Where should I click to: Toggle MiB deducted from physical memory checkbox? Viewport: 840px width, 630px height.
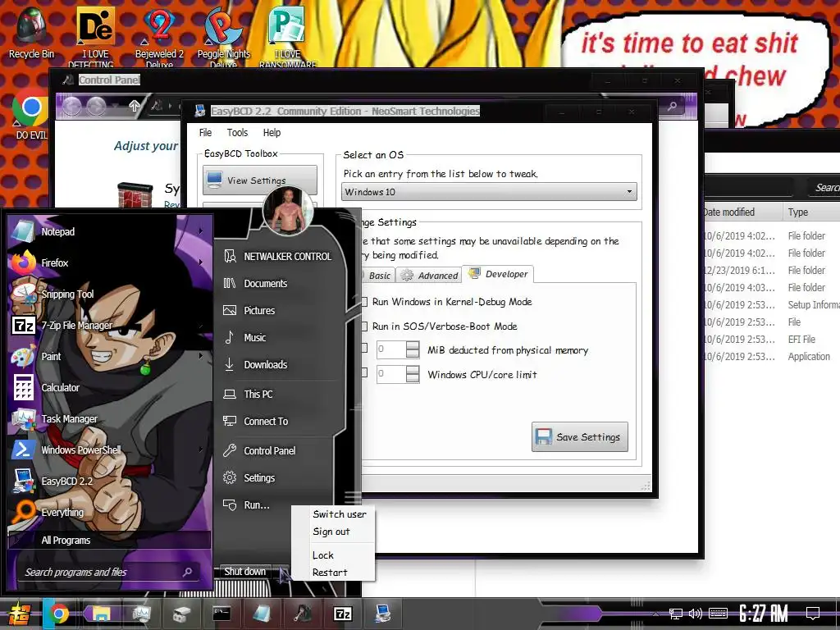point(363,349)
